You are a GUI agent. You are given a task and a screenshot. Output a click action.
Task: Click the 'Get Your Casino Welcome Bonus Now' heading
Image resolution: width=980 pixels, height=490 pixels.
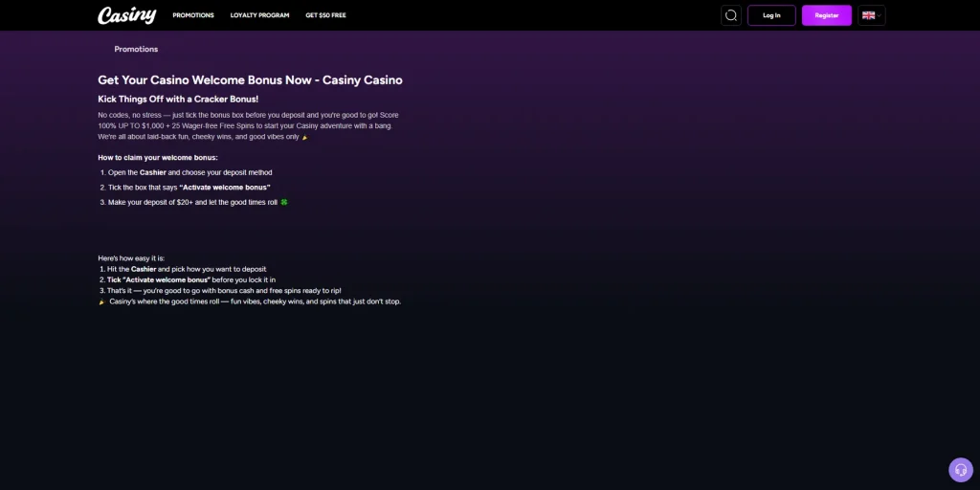pos(250,80)
